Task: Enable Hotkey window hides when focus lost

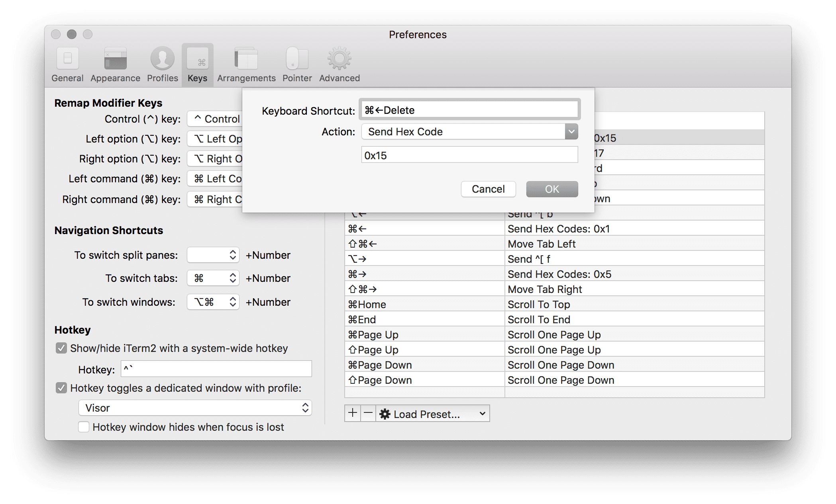Action: tap(84, 427)
